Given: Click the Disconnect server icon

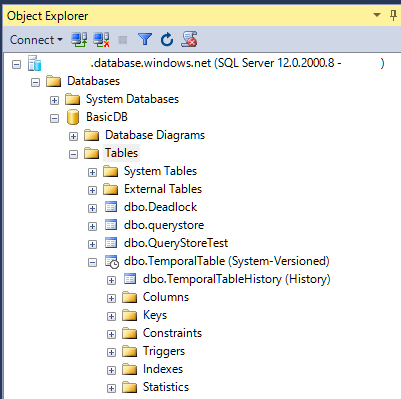Looking at the screenshot, I should coord(101,40).
